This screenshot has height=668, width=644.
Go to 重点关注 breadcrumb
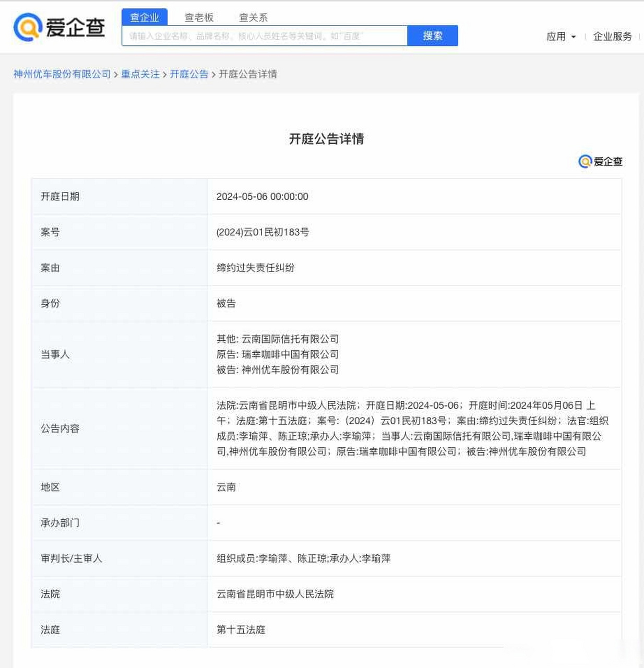(x=140, y=74)
